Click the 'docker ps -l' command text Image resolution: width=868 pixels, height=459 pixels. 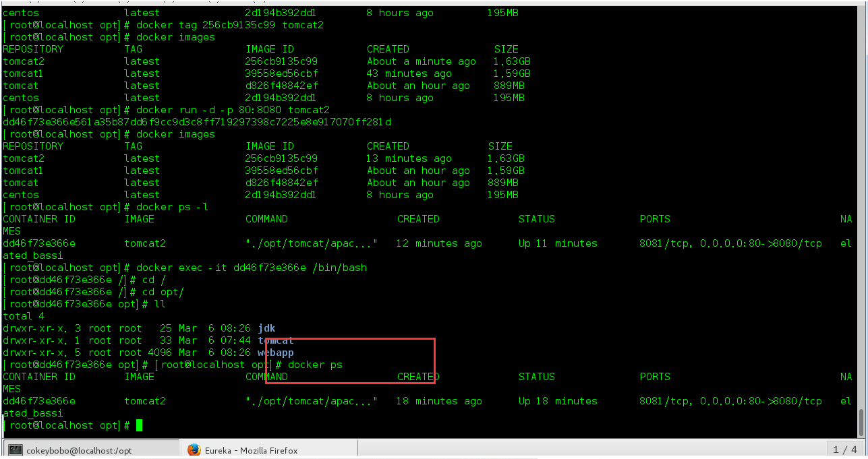coord(172,207)
